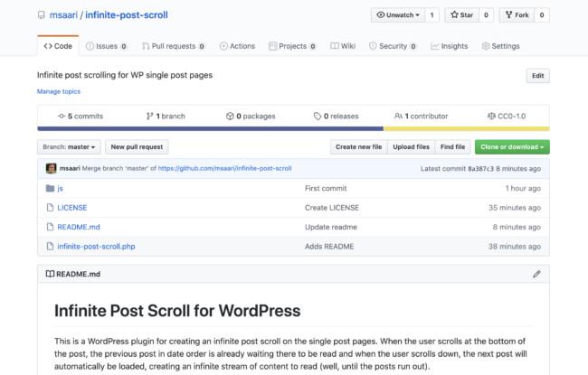
Task: Click the file icon beside README.md row
Action: tap(50, 227)
